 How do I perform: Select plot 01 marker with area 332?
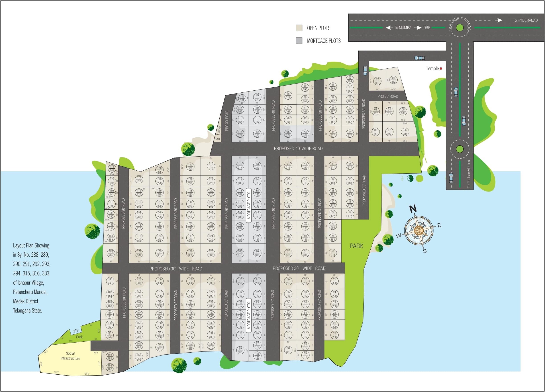coord(393,80)
